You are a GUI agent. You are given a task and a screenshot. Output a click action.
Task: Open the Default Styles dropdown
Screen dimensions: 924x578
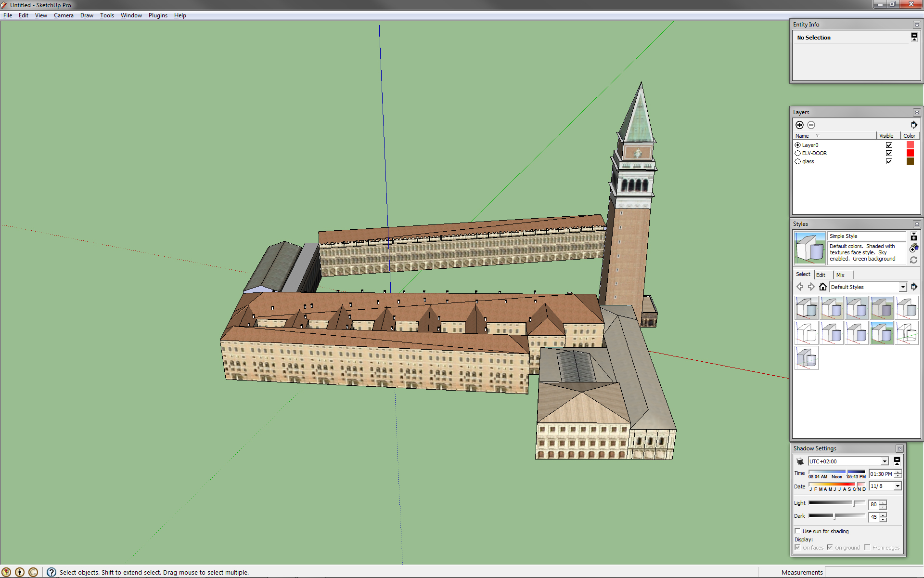click(x=902, y=287)
